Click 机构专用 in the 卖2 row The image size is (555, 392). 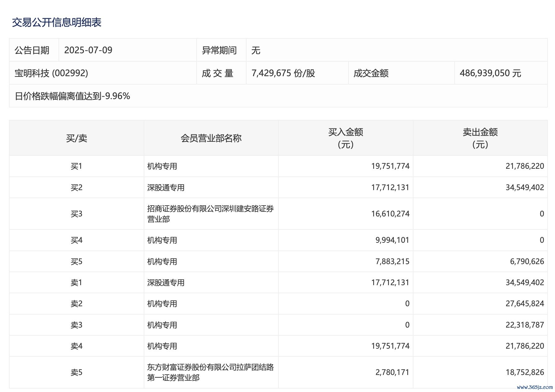tap(162, 304)
